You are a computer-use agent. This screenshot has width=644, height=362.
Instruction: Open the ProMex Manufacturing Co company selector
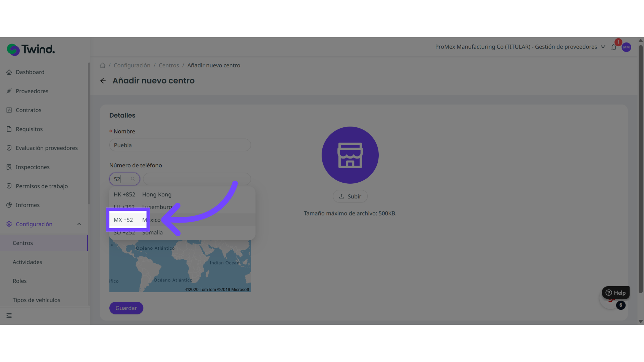[x=520, y=47]
